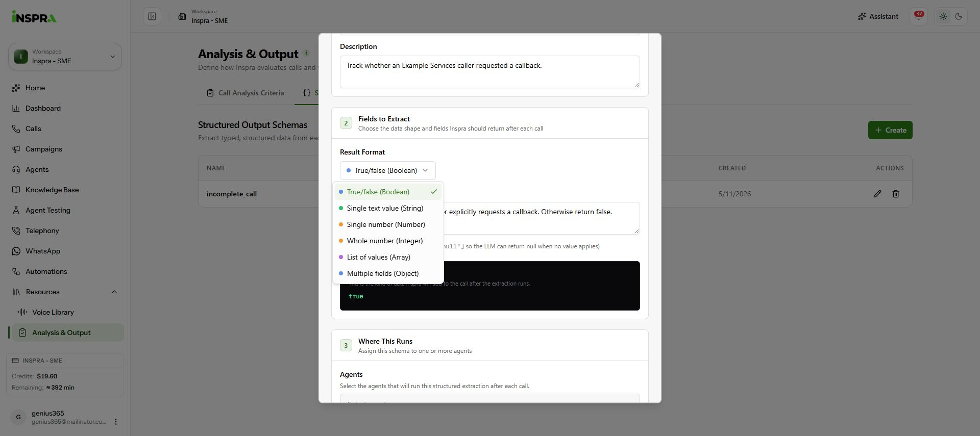The width and height of the screenshot is (980, 436).
Task: Open the genius365 account profile
Action: pos(59,417)
